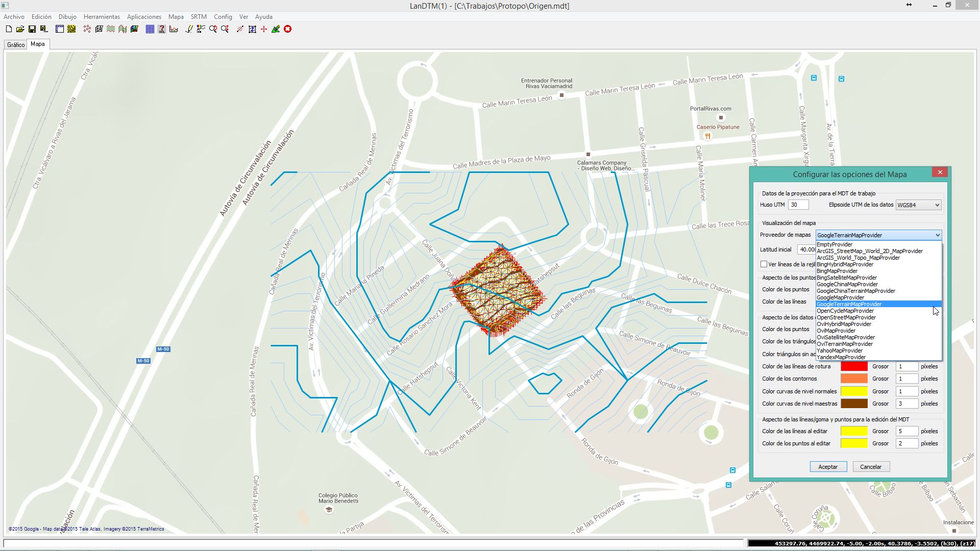Select YandexMapProvider at list bottom
The image size is (980, 551).
pos(878,357)
